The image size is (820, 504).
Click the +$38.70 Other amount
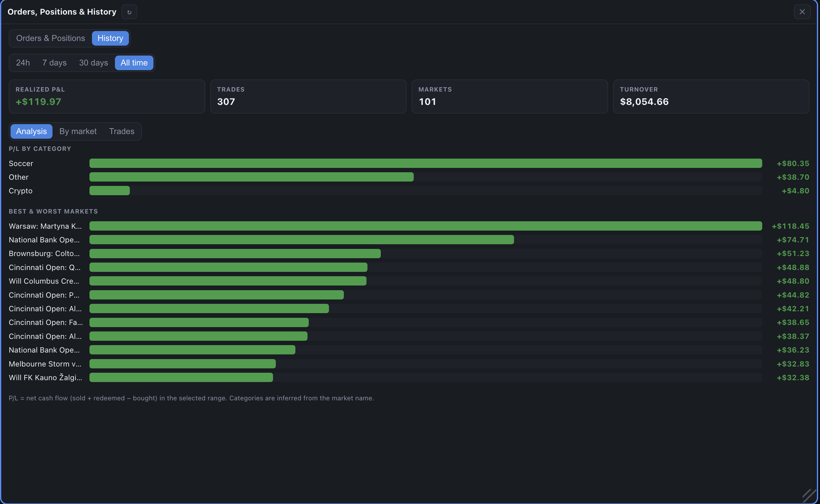click(793, 177)
